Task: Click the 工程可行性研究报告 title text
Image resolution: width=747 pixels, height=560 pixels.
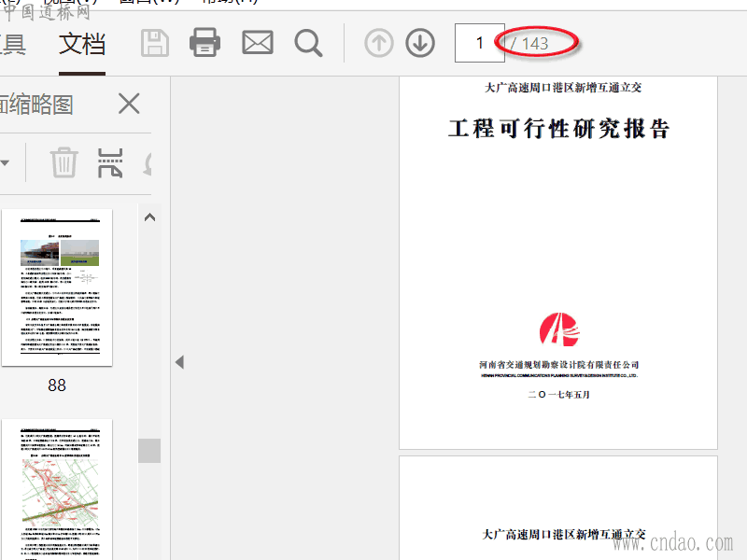Action: click(558, 129)
